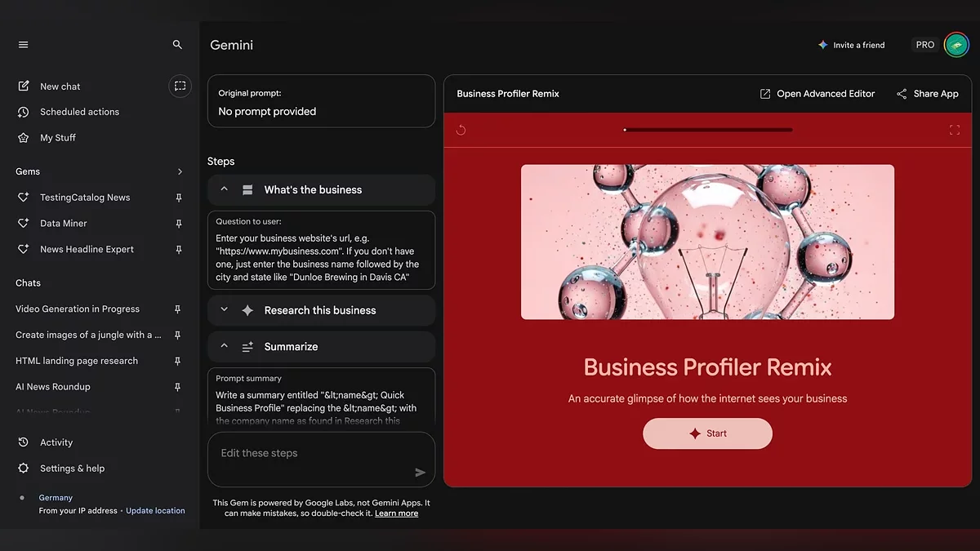Click the lightbulb hero image
Image resolution: width=980 pixels, height=551 pixels.
(x=707, y=242)
